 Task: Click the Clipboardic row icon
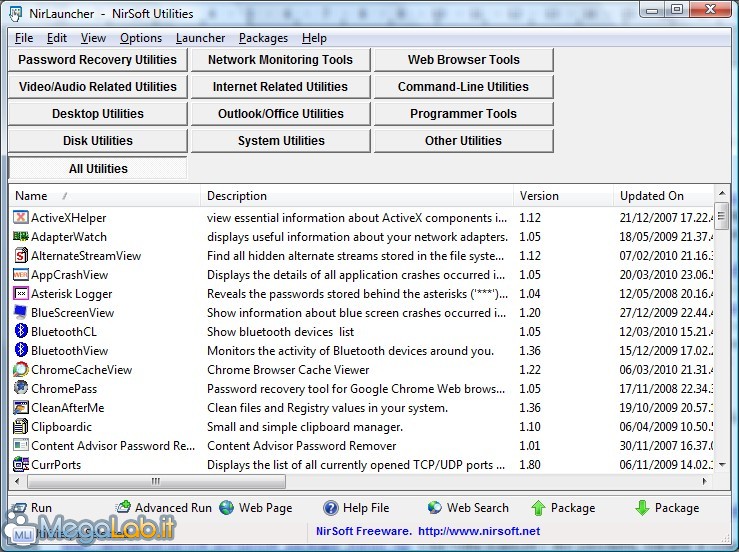tap(20, 426)
